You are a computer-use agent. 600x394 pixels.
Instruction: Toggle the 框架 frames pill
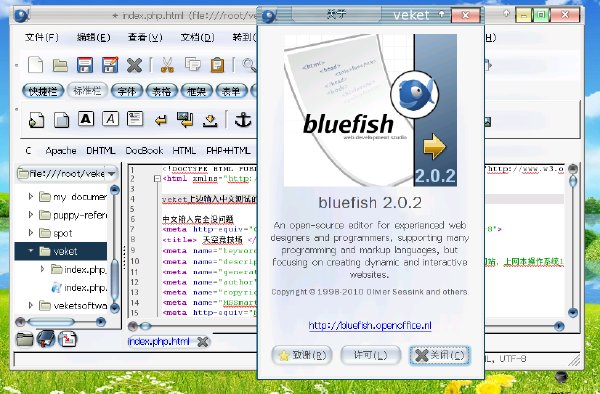(196, 91)
